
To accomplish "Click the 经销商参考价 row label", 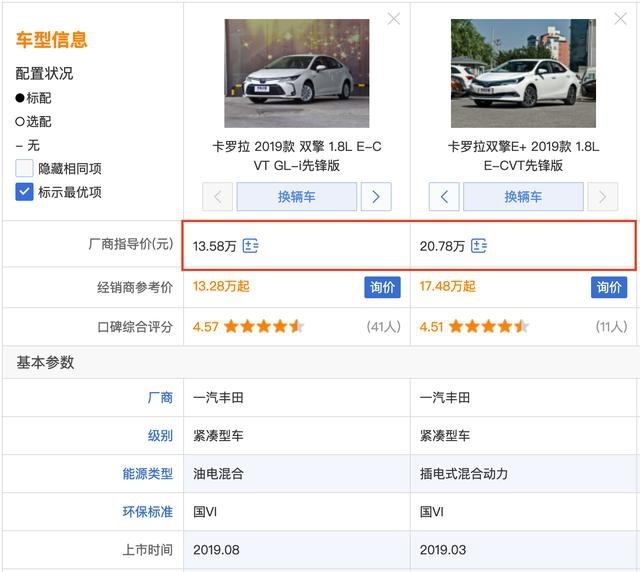I will [x=135, y=287].
